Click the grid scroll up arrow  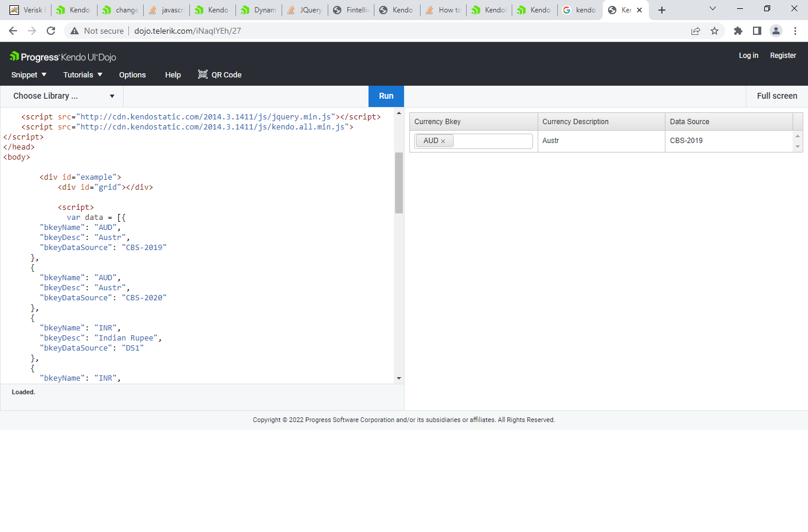(x=798, y=136)
